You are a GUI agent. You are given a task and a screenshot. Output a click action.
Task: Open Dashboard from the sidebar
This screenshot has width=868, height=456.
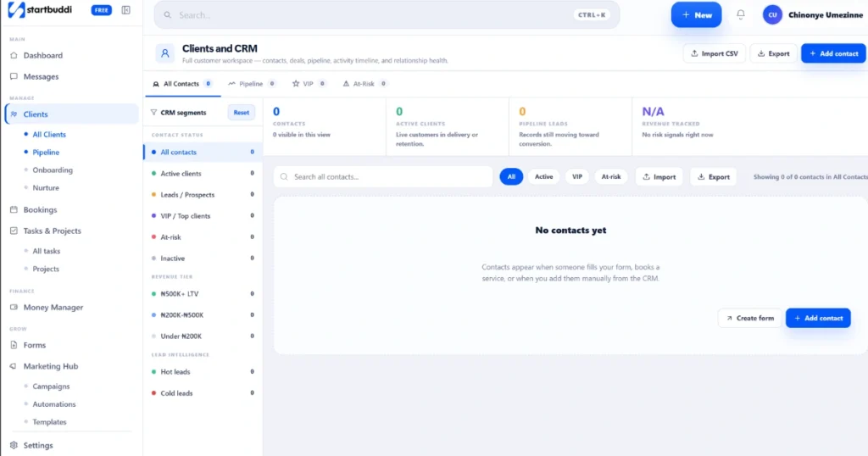point(42,55)
